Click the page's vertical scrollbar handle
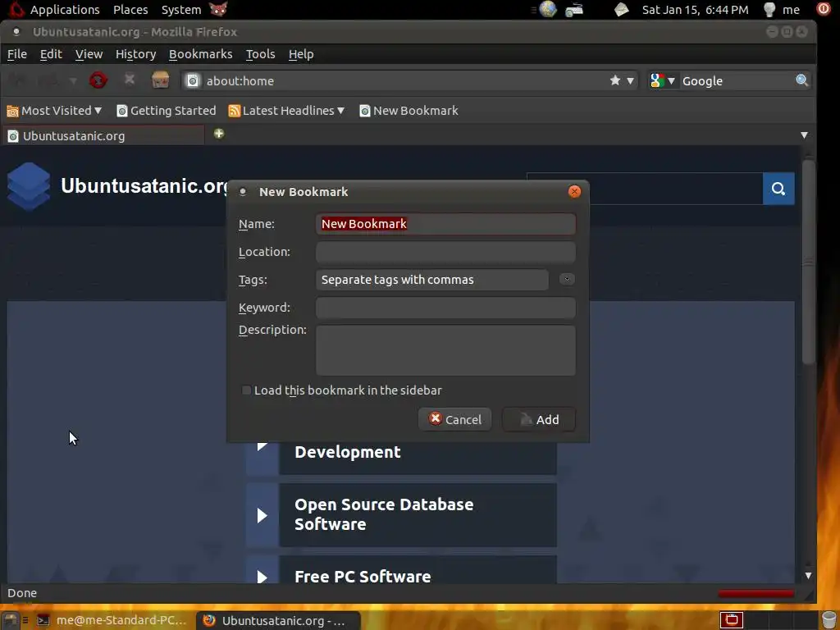Image resolution: width=840 pixels, height=630 pixels. coord(809,262)
